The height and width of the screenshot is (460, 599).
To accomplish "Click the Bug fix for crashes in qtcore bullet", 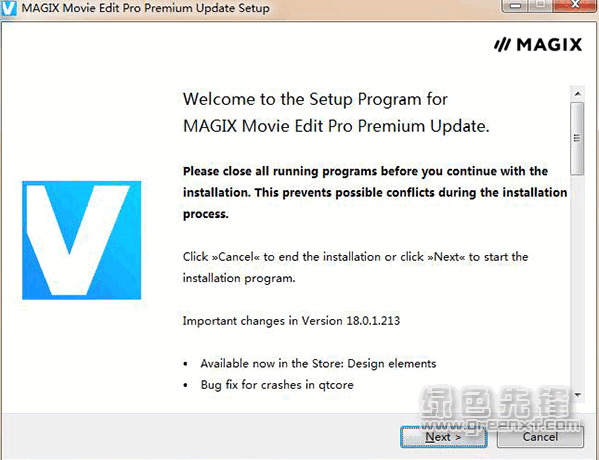I will tap(277, 385).
